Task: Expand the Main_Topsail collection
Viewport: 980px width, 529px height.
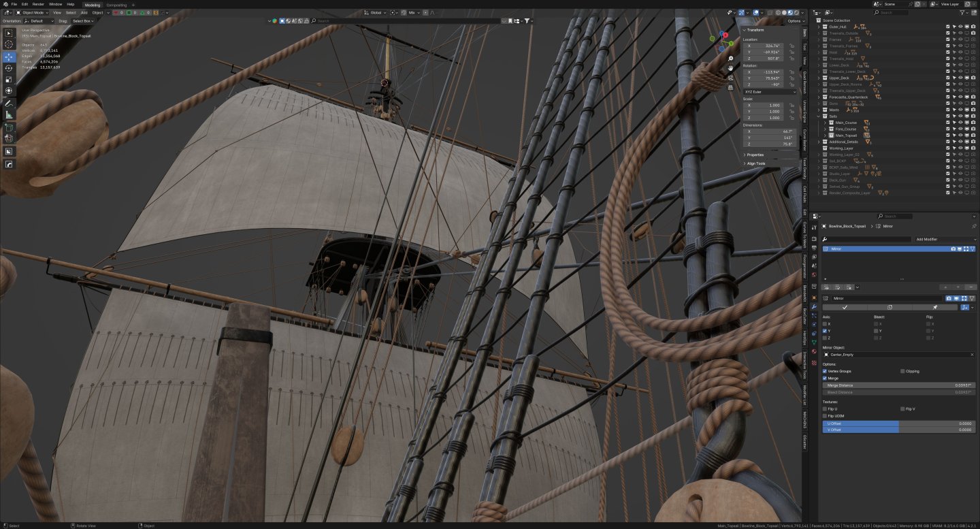Action: (825, 135)
